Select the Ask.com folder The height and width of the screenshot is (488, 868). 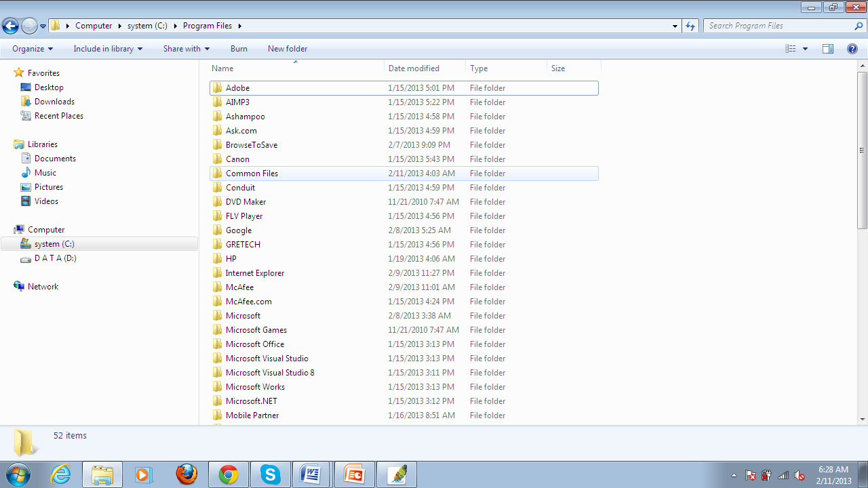404,131
